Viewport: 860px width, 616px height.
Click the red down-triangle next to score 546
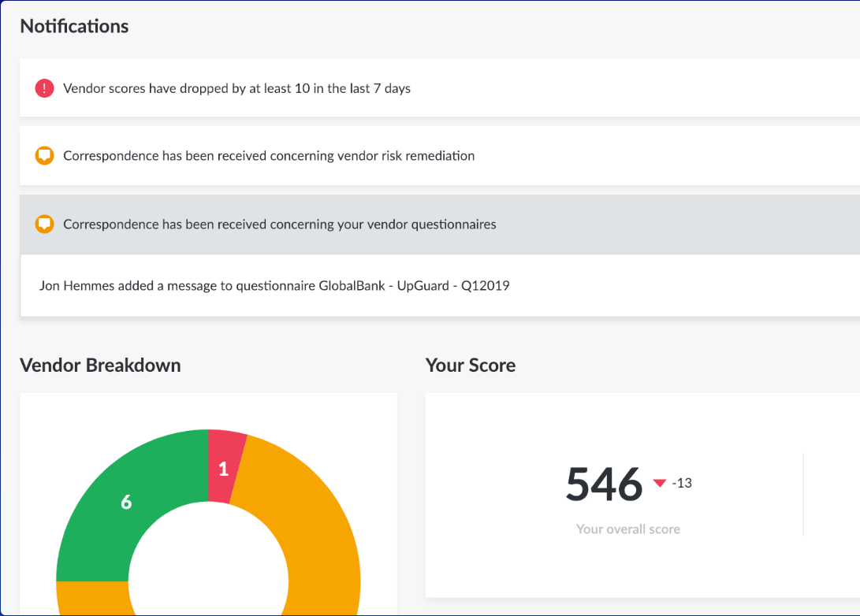(660, 483)
